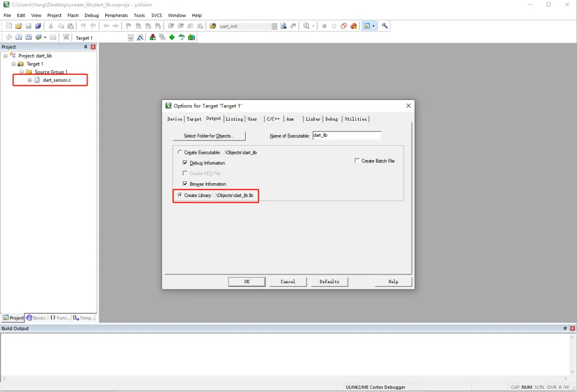Open the Peripherals menu
Viewport: 577px width, 392px height.
point(116,15)
